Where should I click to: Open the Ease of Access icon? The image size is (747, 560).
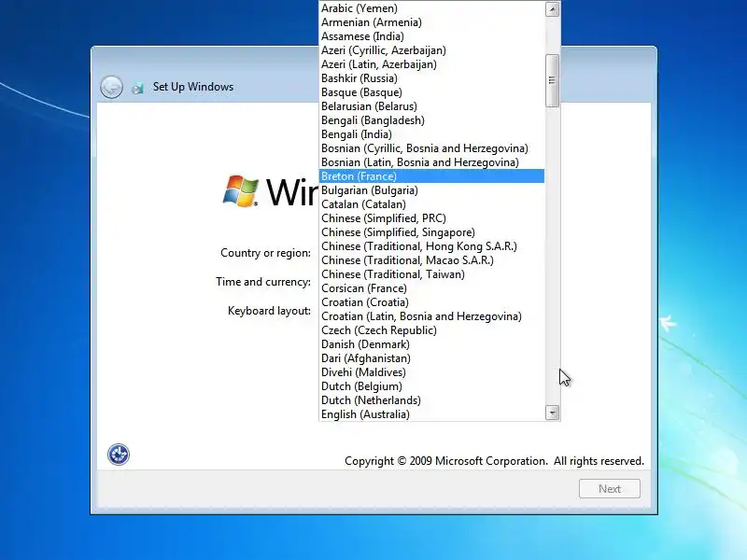pos(119,455)
